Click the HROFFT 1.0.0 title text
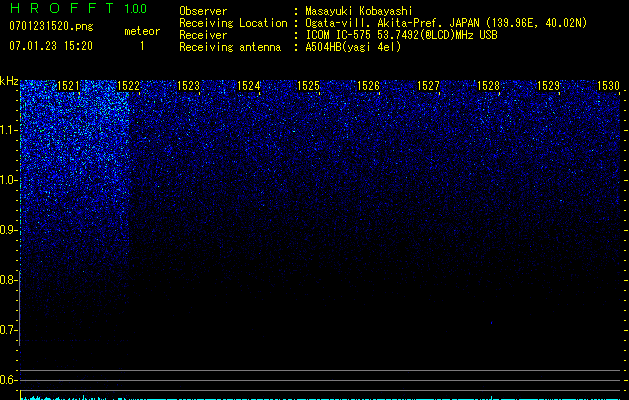The width and height of the screenshot is (629, 400). point(78,8)
